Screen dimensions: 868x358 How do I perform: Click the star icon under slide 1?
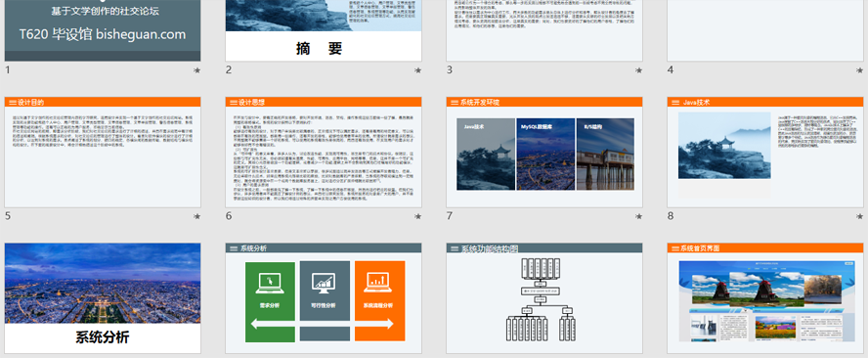click(197, 70)
